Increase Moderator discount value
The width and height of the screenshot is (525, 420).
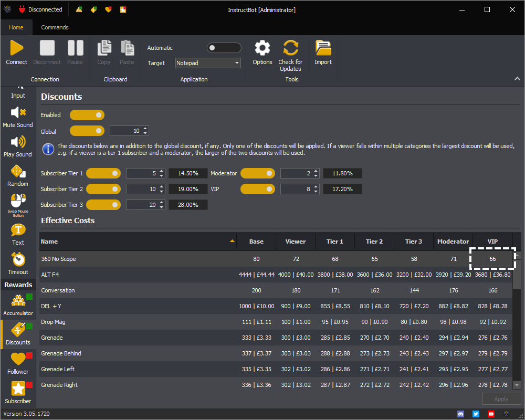(x=316, y=171)
